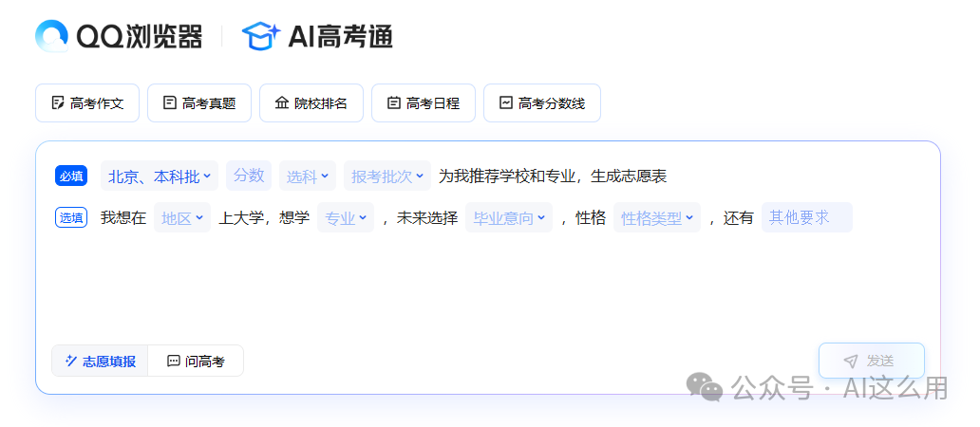
Task: Open the 高考作文 essay shortcut
Action: (87, 103)
